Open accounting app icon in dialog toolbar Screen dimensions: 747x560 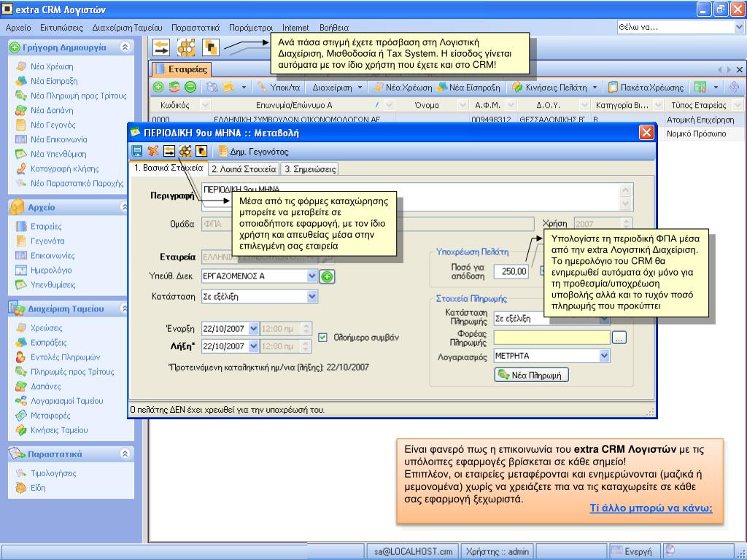point(169,152)
